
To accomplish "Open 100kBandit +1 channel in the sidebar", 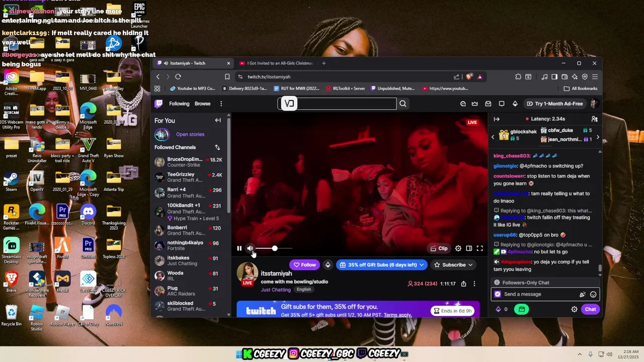I will [x=189, y=211].
